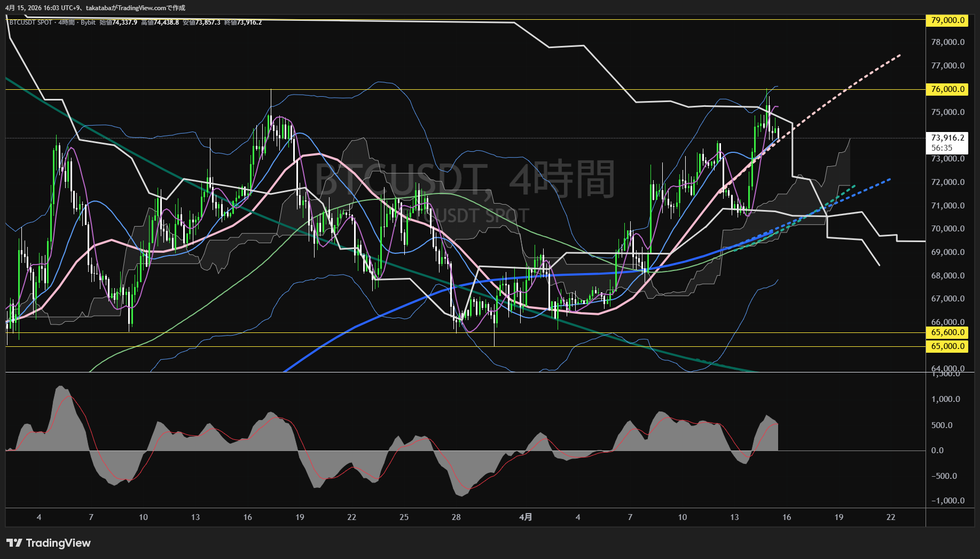Click the rightmost date 22 on time axis
This screenshot has width=980, height=559.
click(x=890, y=517)
